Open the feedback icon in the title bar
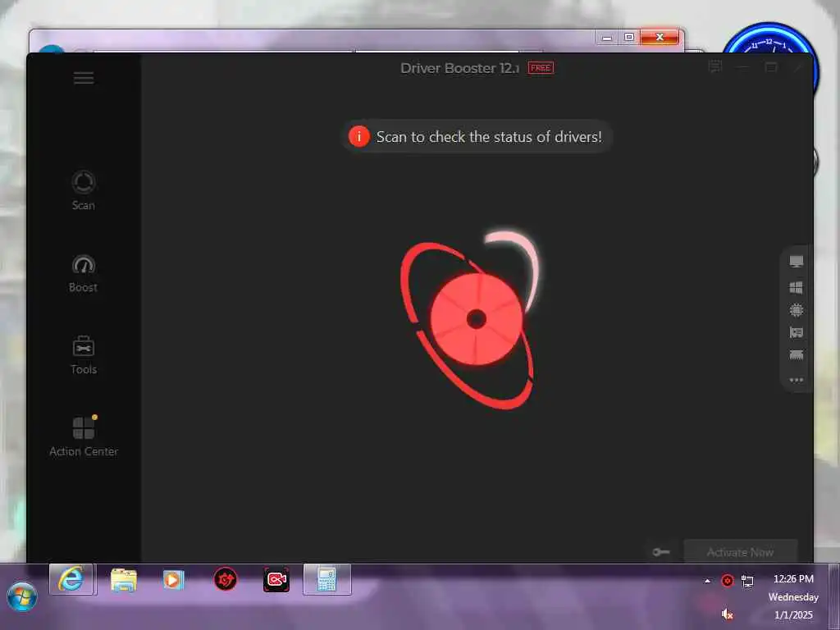The height and width of the screenshot is (630, 840). click(x=715, y=67)
